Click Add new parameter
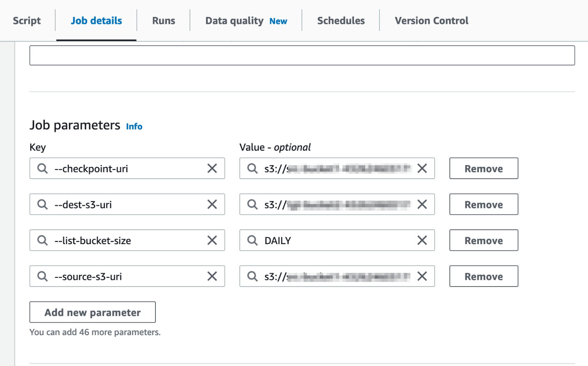The image size is (588, 366). click(x=92, y=312)
